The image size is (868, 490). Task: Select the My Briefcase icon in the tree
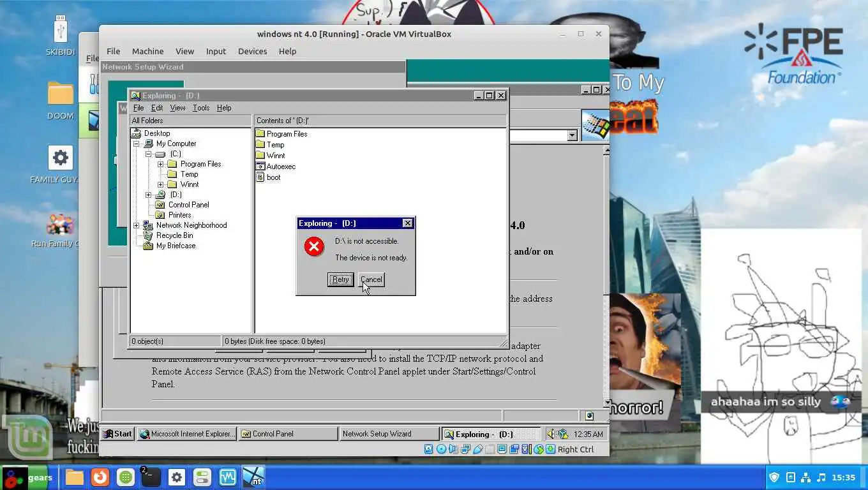148,246
